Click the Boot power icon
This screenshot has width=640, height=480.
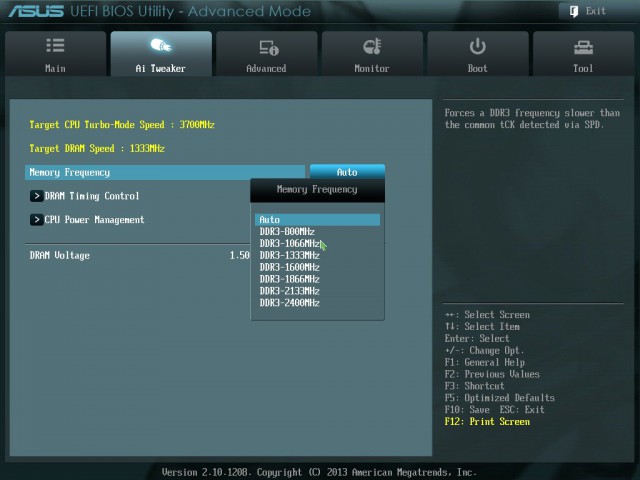click(x=478, y=46)
